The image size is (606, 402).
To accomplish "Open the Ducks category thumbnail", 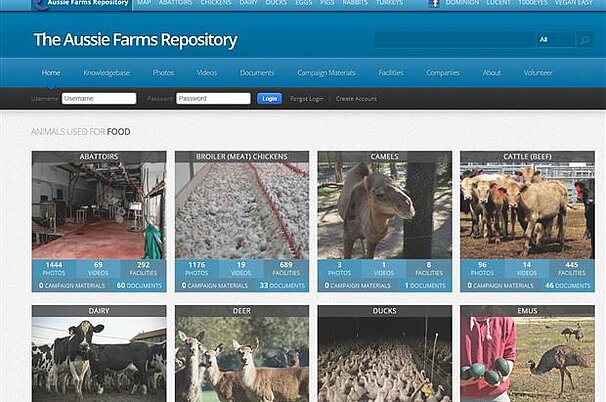I will coord(385,360).
